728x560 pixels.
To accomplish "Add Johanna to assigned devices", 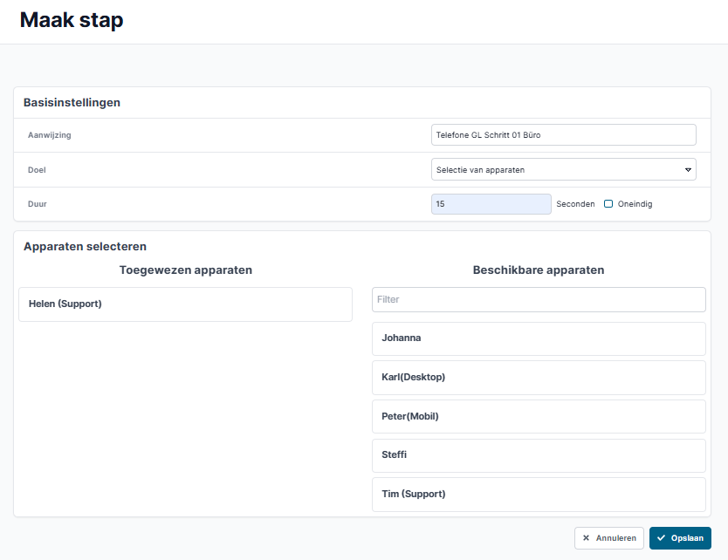I will click(539, 338).
